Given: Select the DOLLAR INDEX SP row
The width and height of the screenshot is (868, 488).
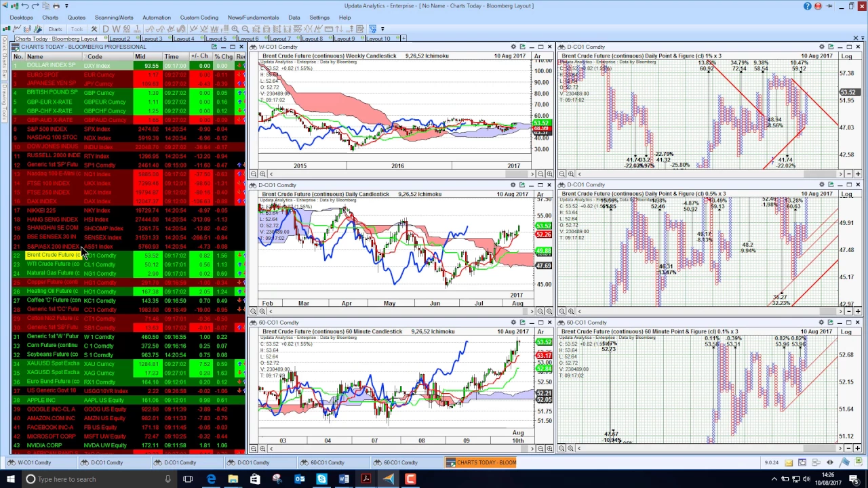Looking at the screenshot, I should coord(129,66).
